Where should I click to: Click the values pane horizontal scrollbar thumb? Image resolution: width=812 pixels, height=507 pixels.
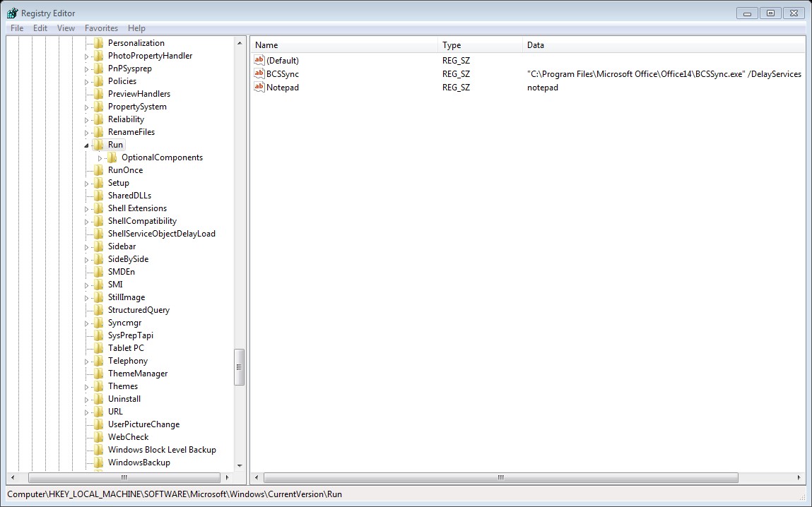pos(501,477)
